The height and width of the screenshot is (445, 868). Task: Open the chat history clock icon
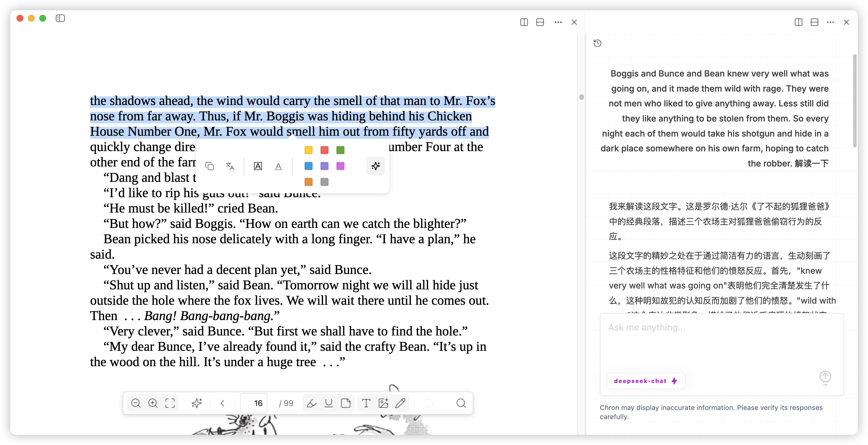tap(598, 43)
